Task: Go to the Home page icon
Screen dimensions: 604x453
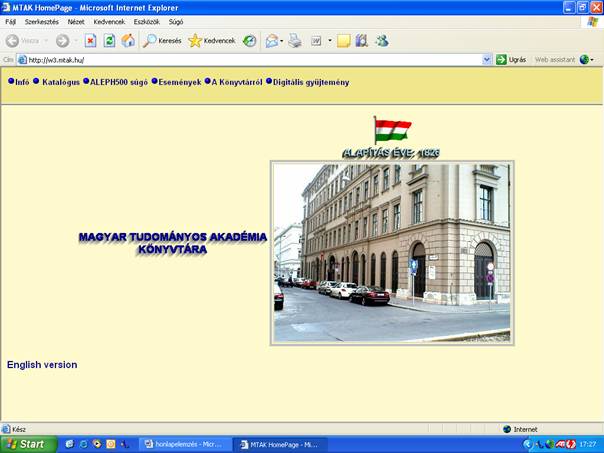Action: 128,40
